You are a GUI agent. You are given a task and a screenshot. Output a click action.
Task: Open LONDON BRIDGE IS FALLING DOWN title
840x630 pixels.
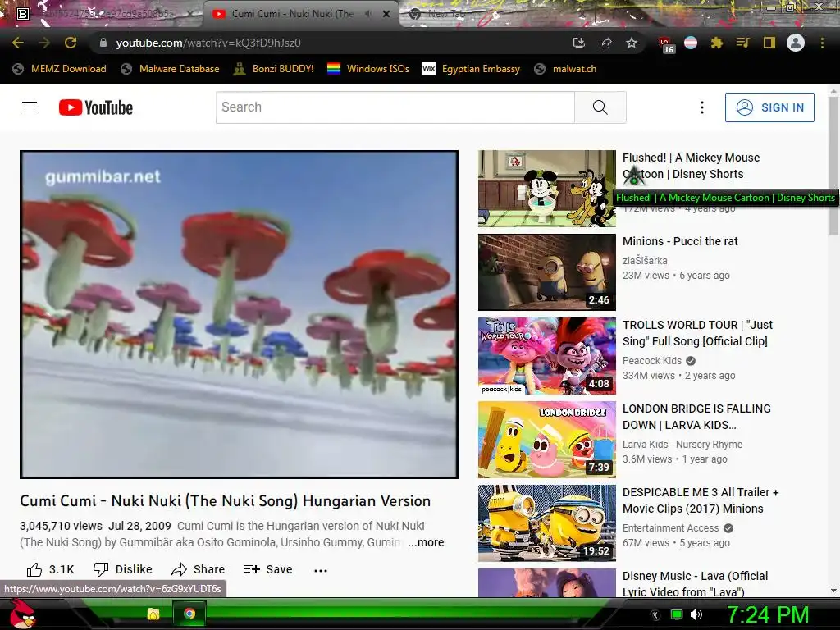(696, 417)
